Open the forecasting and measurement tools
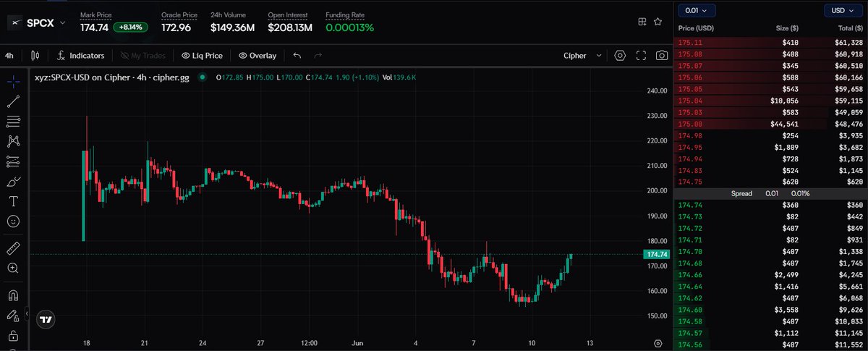 (13, 161)
